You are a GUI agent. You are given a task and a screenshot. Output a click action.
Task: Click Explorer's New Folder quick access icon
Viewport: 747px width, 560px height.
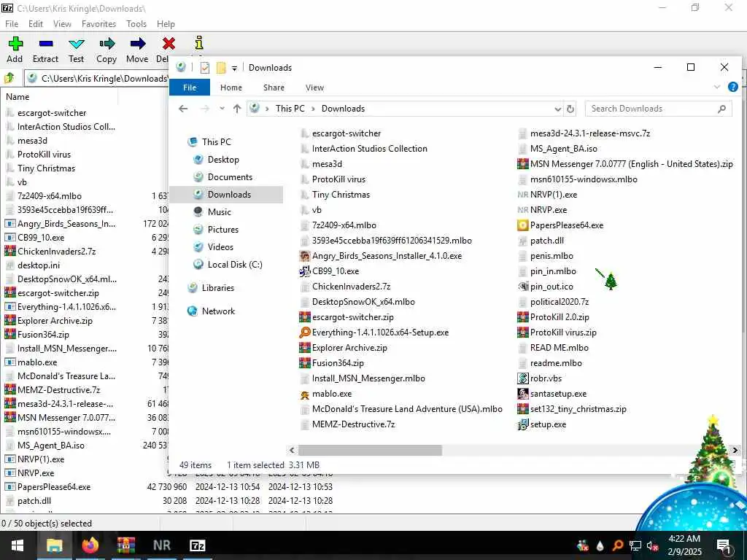tap(221, 68)
